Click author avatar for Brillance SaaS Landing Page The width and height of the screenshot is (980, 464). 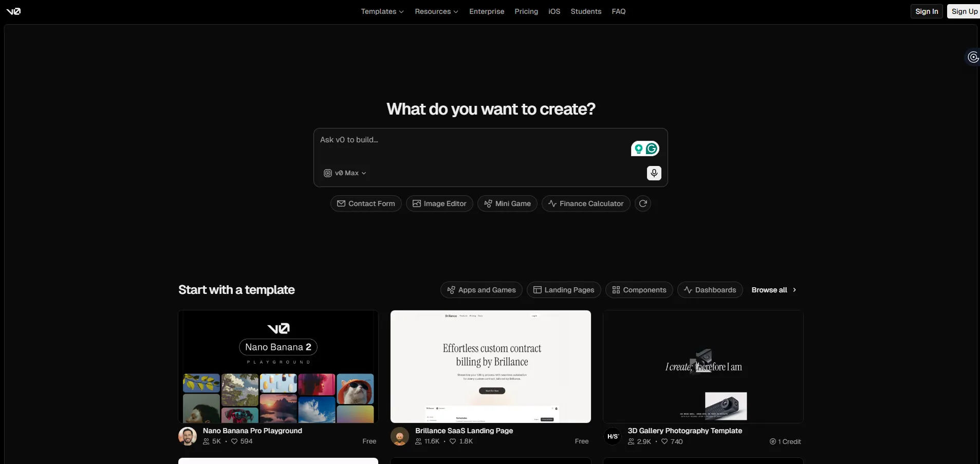[399, 436]
